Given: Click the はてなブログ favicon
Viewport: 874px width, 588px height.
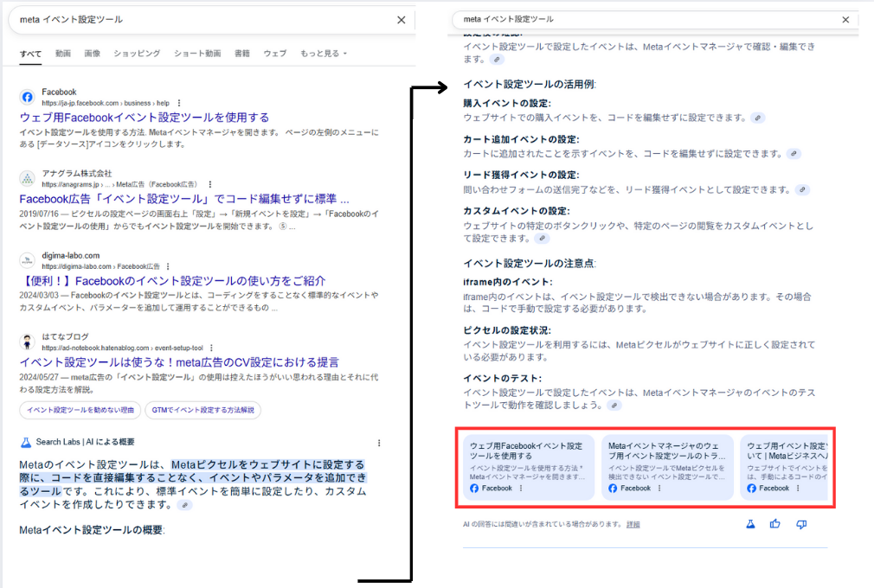Looking at the screenshot, I should point(28,342).
